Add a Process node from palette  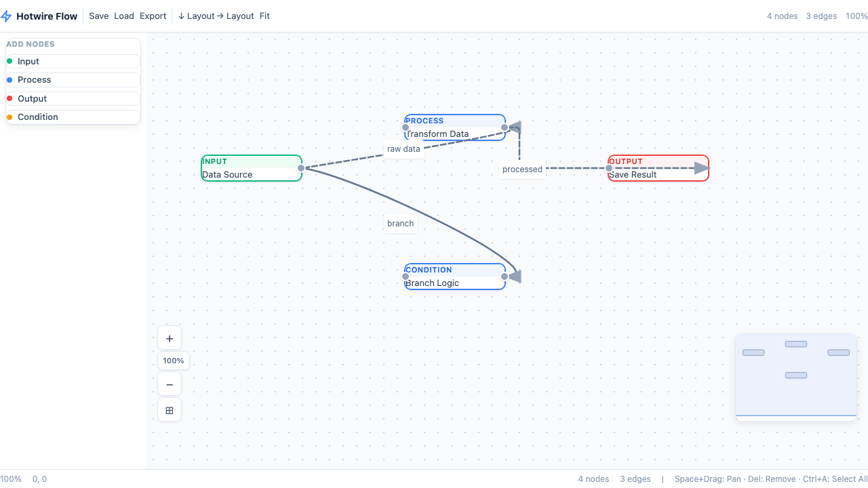(73, 80)
